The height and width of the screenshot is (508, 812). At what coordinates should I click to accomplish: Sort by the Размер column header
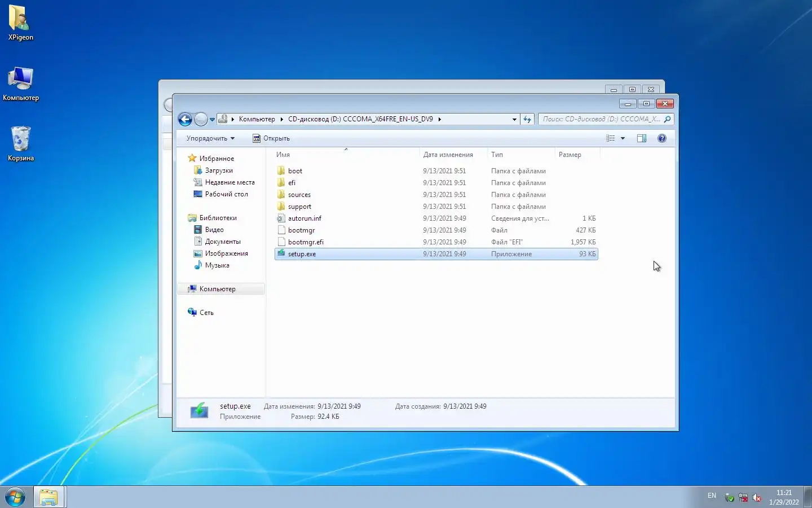click(577, 155)
